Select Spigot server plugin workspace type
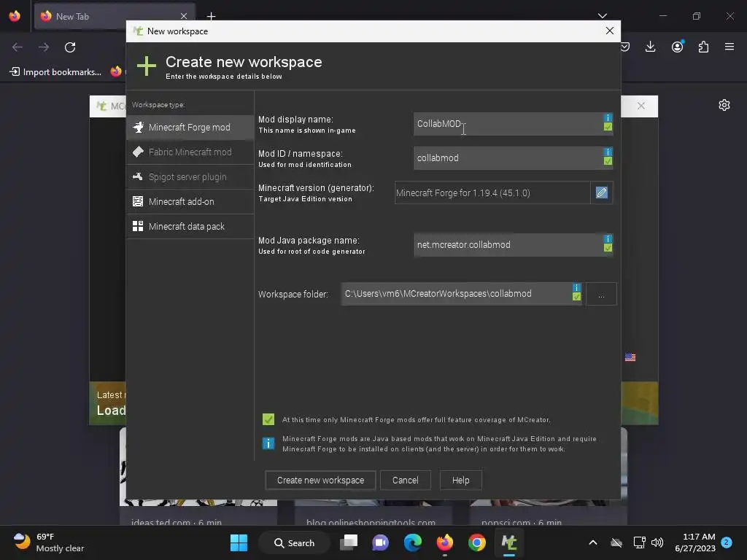The image size is (747, 560). click(190, 176)
